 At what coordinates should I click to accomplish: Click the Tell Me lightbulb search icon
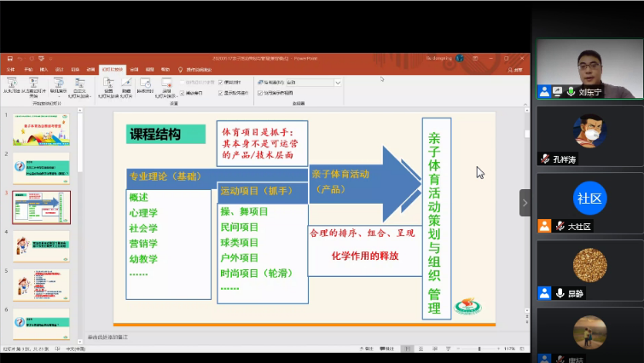pyautogui.click(x=180, y=69)
